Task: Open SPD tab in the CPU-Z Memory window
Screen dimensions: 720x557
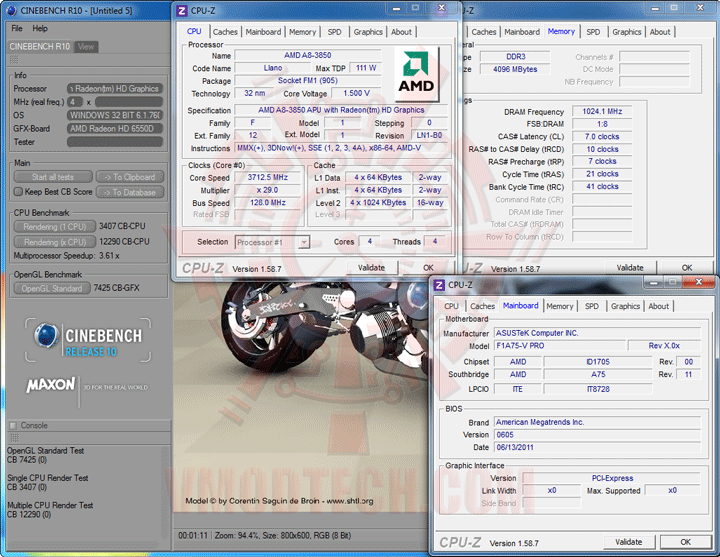Action: [593, 32]
